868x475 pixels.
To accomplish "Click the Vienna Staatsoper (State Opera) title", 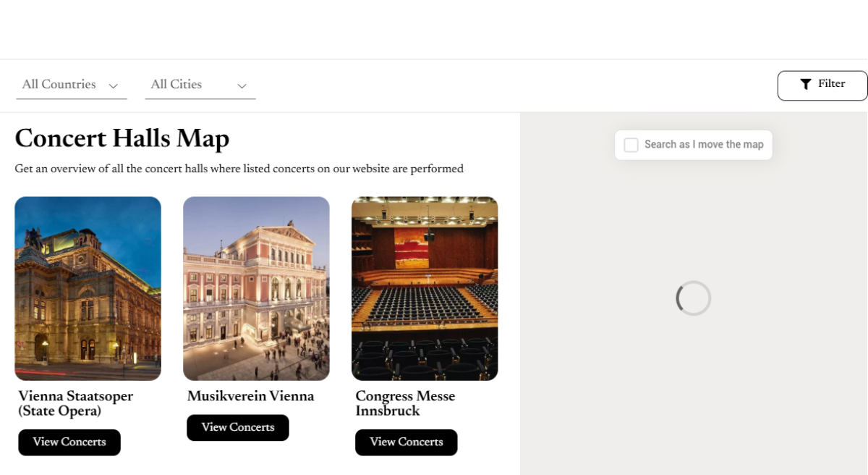I will pos(75,403).
